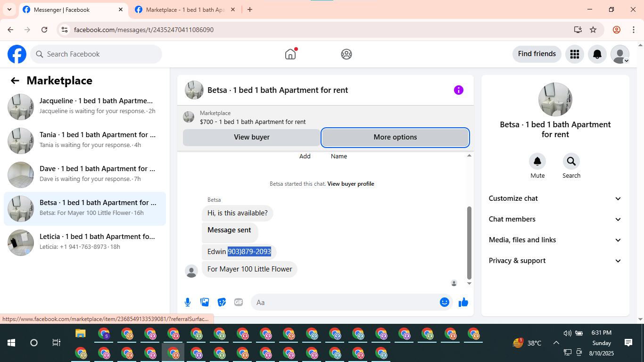Viewport: 644px width, 362px height.
Task: Open the taskbar action center notification icon
Action: coord(628,343)
